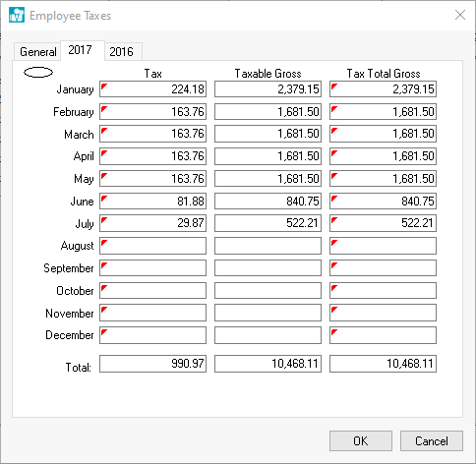Click February Tax field showing 163.76
The height and width of the screenshot is (464, 476).
coord(153,112)
